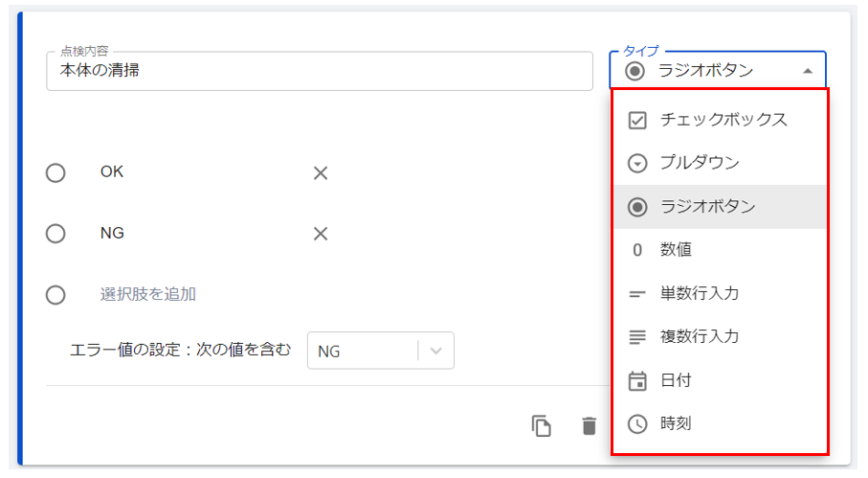Choose 数値 from type list
This screenshot has width=868, height=478.
pyautogui.click(x=720, y=250)
